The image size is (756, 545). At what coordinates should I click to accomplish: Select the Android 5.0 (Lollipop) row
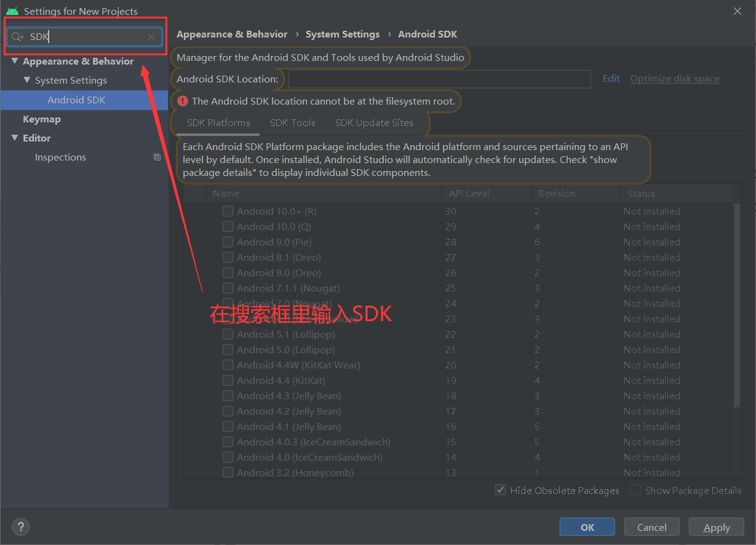[458, 349]
